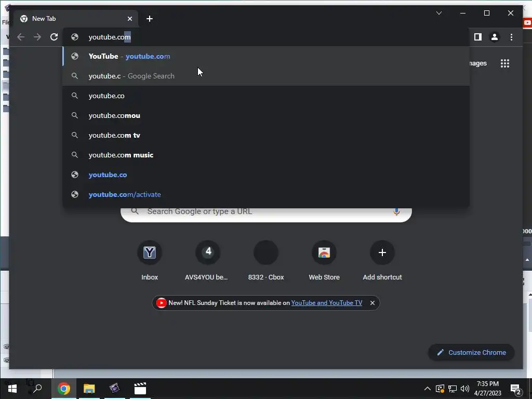Select the youtube.com tv suggestion
The width and height of the screenshot is (532, 399).
click(266, 135)
